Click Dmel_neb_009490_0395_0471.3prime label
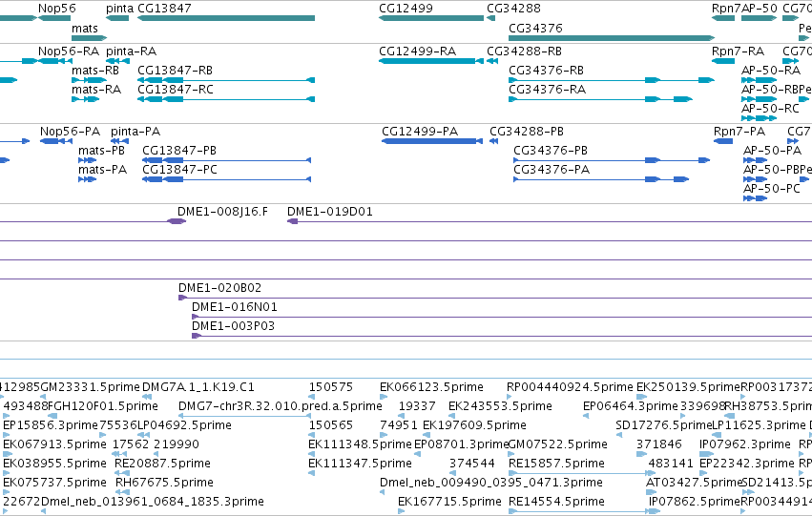Image resolution: width=812 pixels, height=516 pixels. point(491,483)
